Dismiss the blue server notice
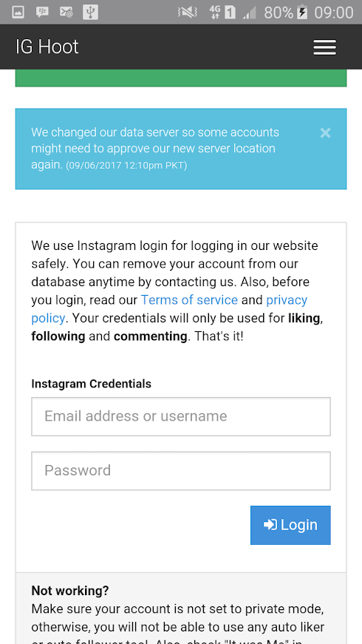This screenshot has width=362, height=644. [325, 132]
